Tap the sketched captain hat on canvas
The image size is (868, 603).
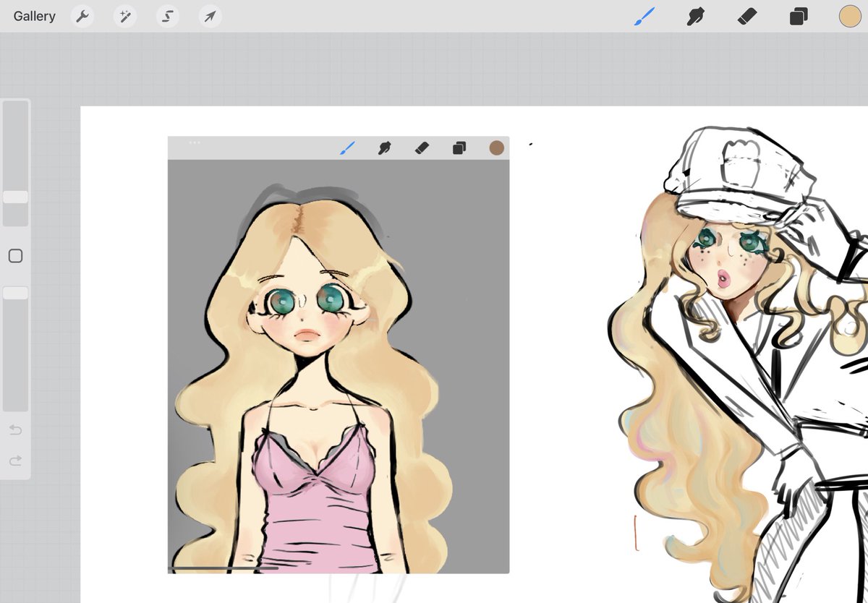tap(738, 175)
